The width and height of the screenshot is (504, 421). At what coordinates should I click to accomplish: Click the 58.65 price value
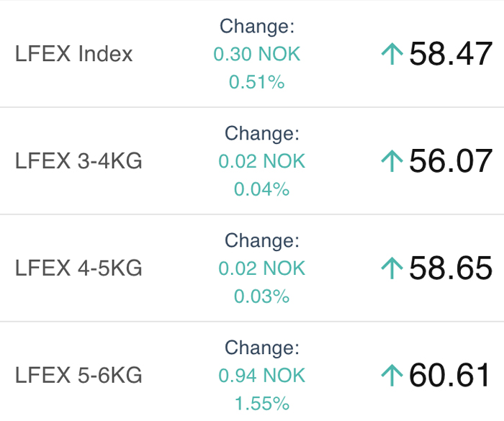(x=451, y=268)
